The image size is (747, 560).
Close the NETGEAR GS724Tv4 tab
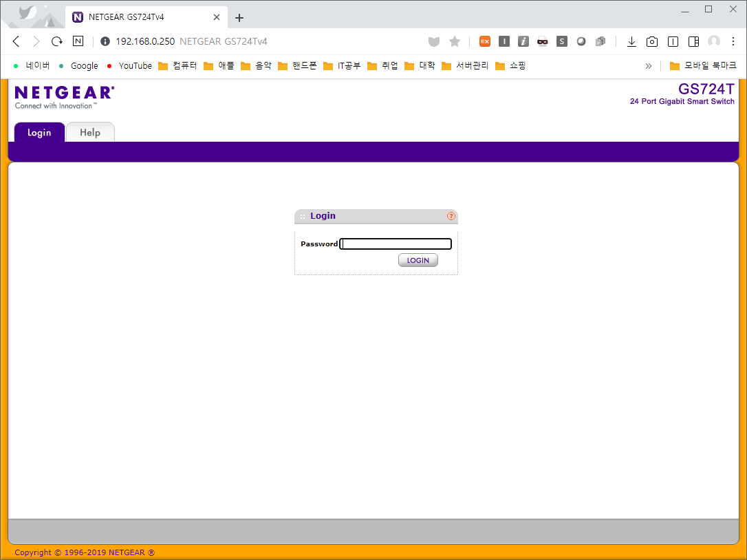[x=216, y=17]
